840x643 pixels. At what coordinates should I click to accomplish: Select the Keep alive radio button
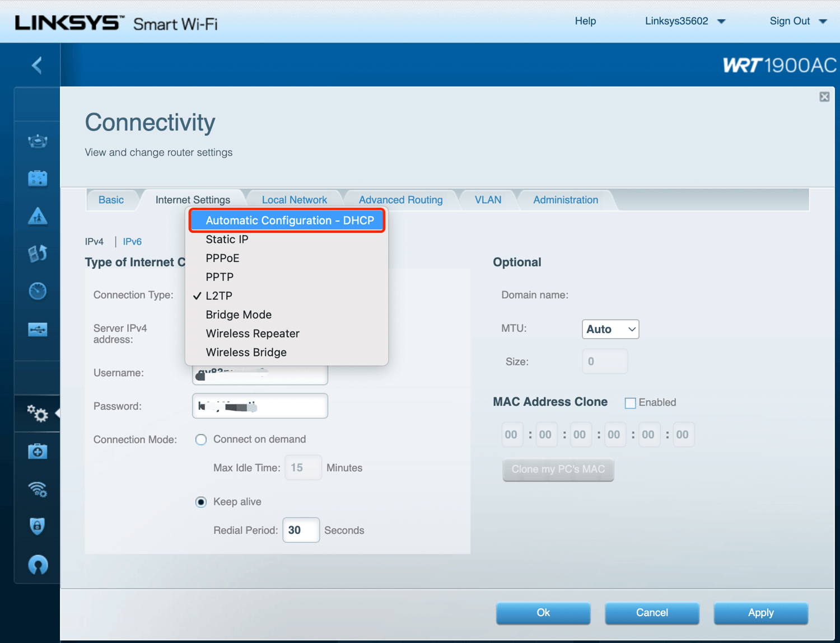point(201,502)
